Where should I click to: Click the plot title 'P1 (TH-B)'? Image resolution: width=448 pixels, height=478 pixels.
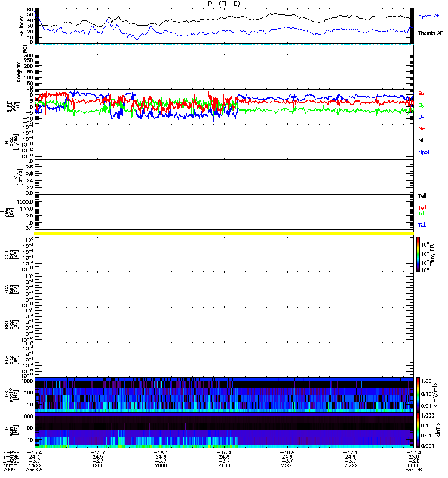tap(223, 4)
